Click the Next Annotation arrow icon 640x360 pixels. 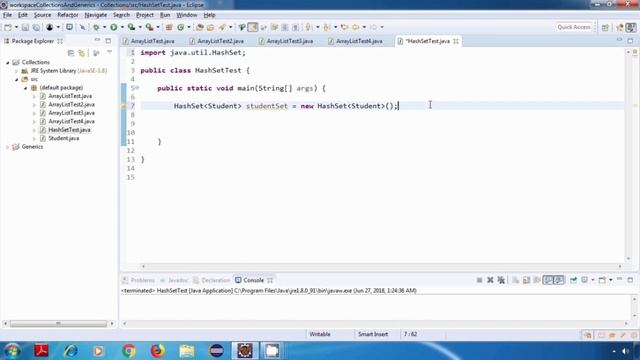pyautogui.click(x=309, y=27)
